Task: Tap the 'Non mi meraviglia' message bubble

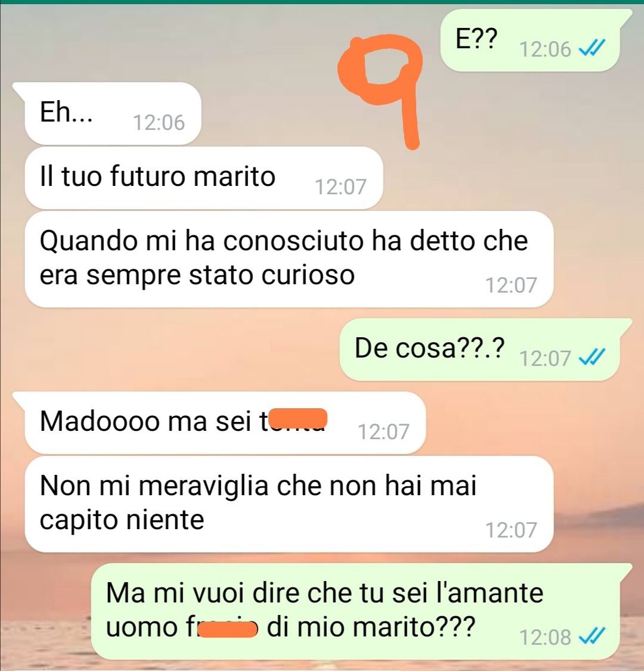Action: pyautogui.click(x=289, y=504)
